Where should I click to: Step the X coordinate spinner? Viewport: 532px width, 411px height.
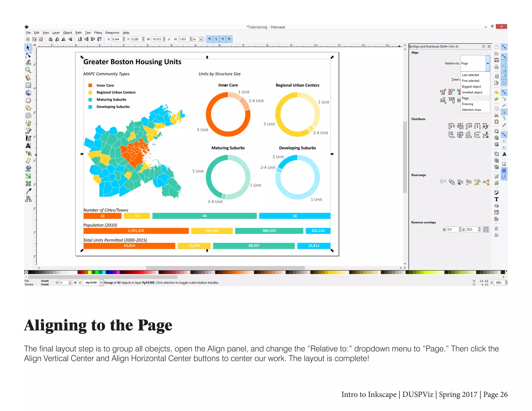124,39
